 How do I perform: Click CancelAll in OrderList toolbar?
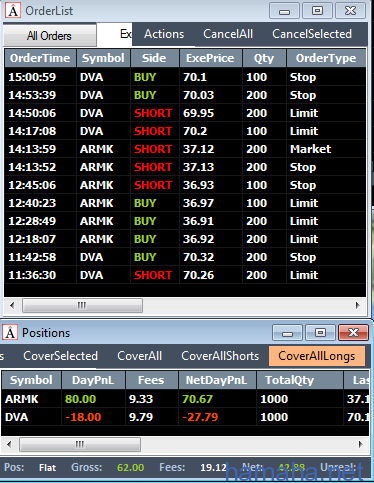[228, 34]
